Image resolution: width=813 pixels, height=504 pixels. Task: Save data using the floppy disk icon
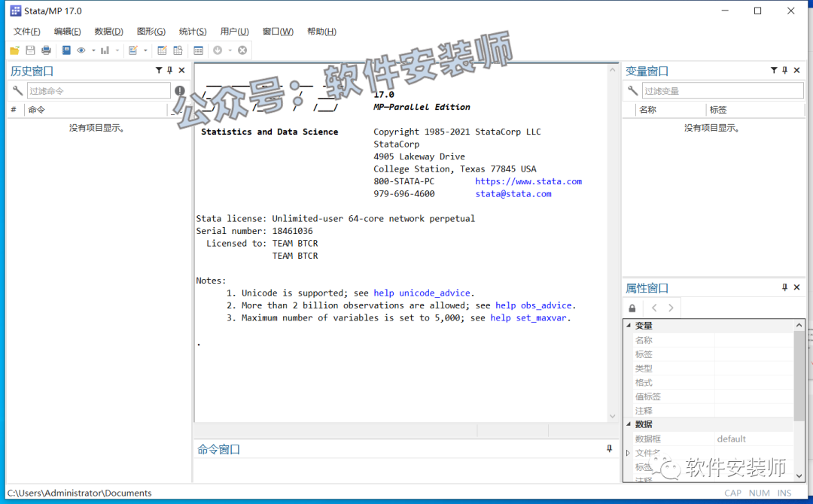30,50
